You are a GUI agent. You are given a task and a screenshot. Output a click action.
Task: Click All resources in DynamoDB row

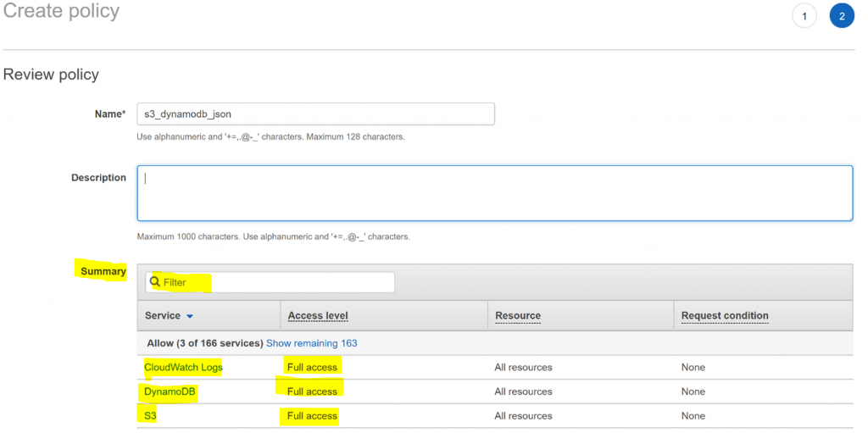(523, 391)
